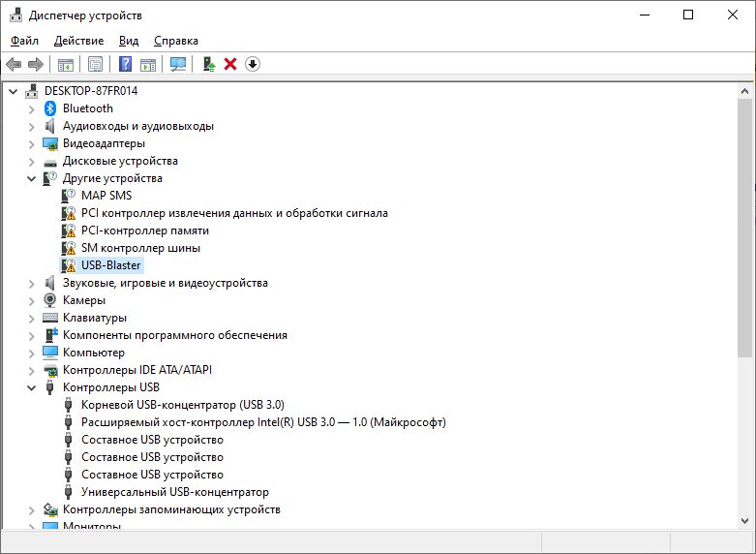Viewport: 756px width, 554px height.
Task: Select the USB-Blaster device
Action: [111, 265]
